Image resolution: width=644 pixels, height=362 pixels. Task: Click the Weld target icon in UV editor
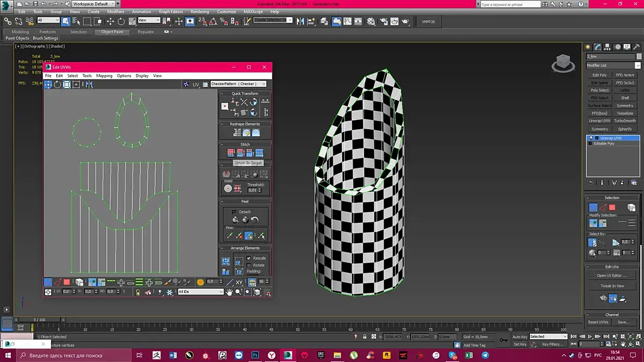(228, 189)
